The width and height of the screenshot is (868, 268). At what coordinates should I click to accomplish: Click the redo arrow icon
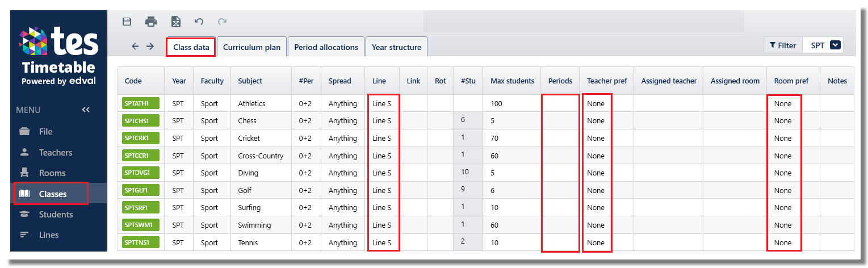[x=222, y=22]
